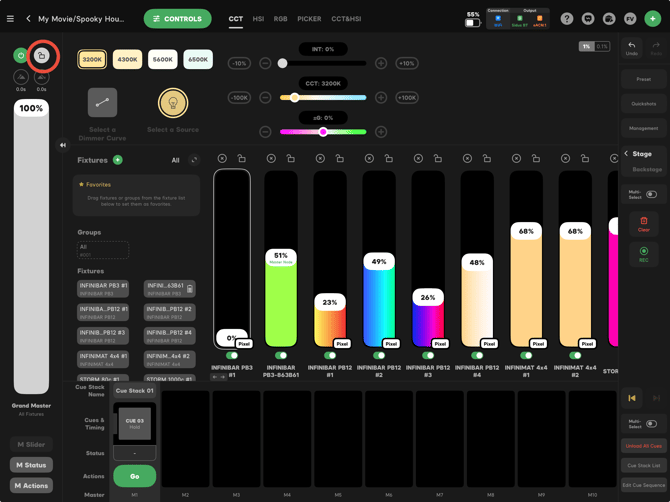The image size is (670, 502).
Task: Click the green Go button
Action: (135, 476)
